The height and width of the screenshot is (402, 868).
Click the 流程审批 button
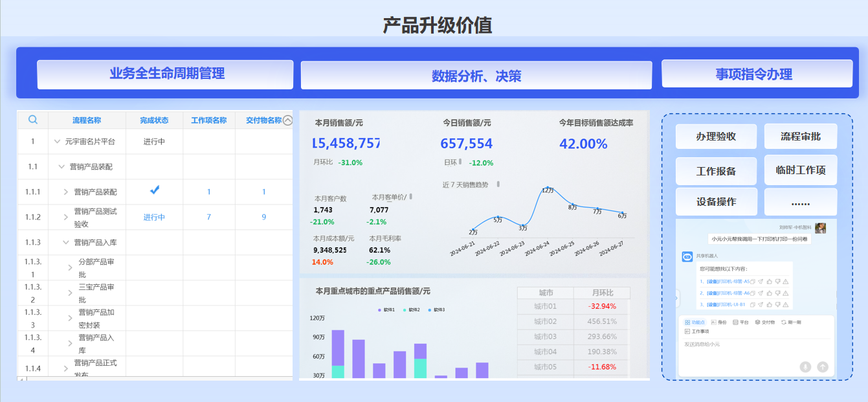point(800,137)
